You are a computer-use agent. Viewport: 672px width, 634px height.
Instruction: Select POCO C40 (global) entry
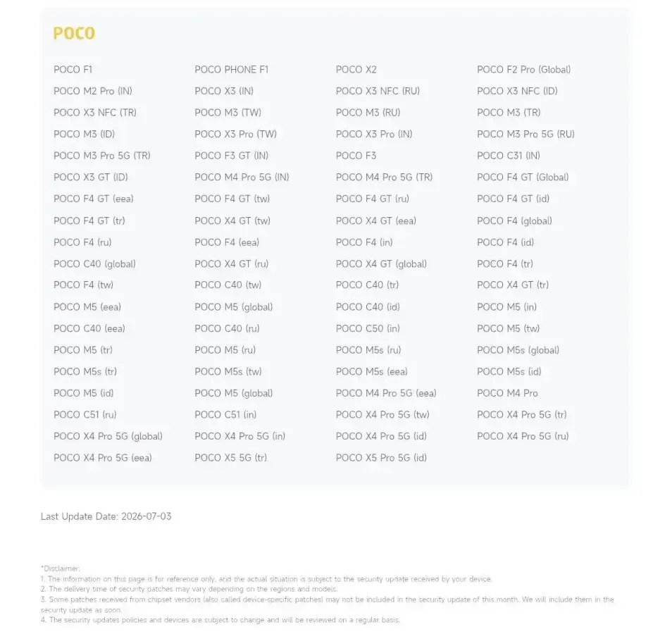94,264
